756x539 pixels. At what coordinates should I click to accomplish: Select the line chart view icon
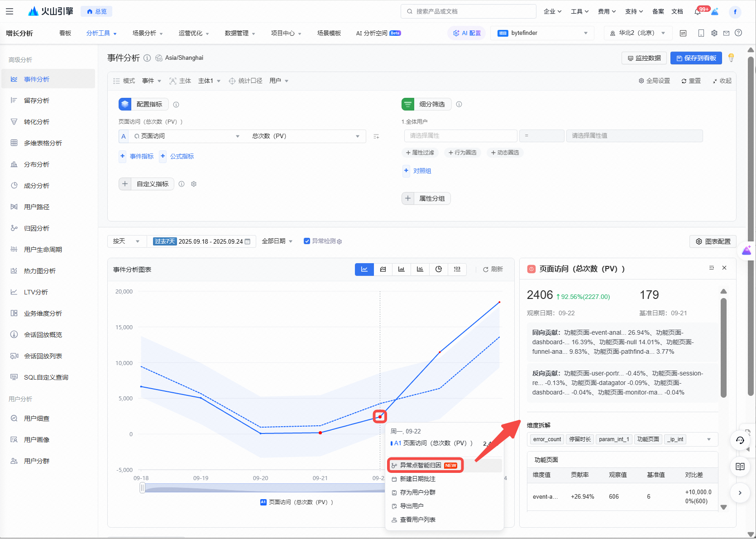[364, 269]
